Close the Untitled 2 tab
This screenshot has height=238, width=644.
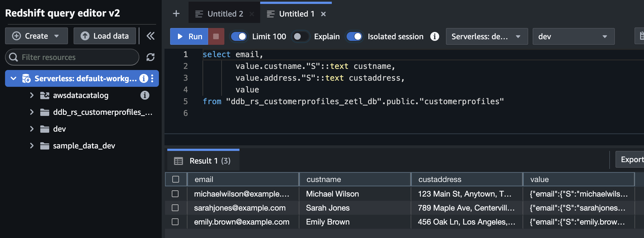252,14
